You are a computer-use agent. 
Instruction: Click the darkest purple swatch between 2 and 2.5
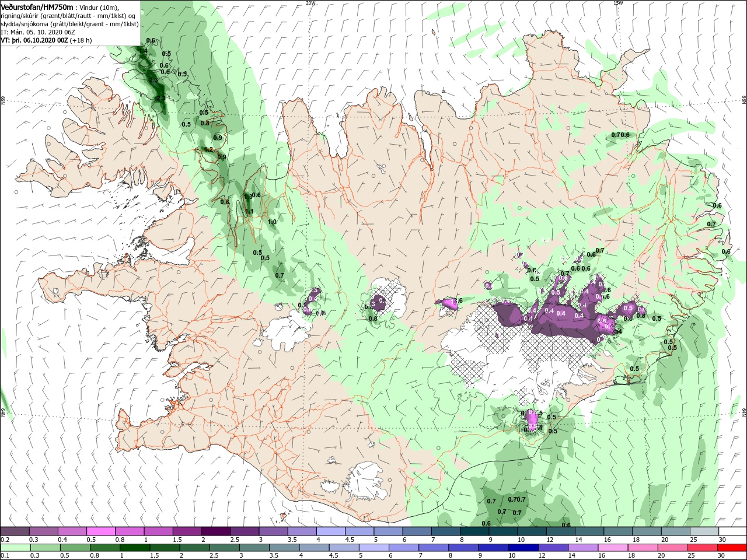point(216,531)
